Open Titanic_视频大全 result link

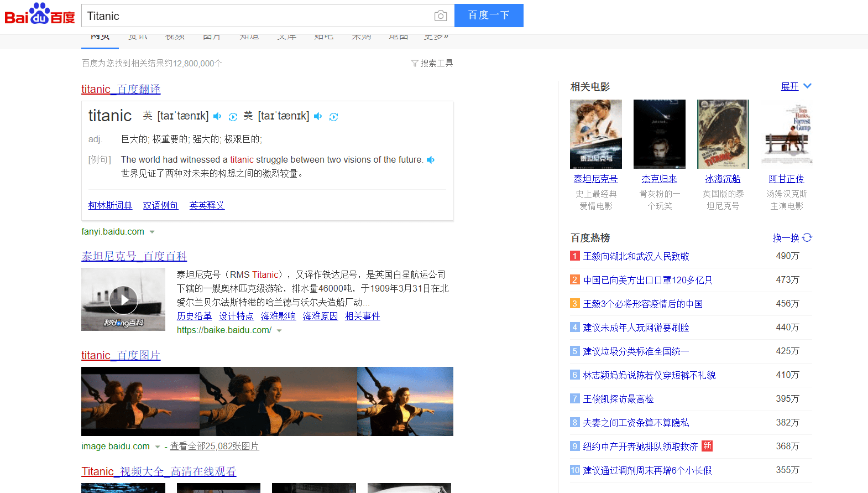click(x=159, y=471)
